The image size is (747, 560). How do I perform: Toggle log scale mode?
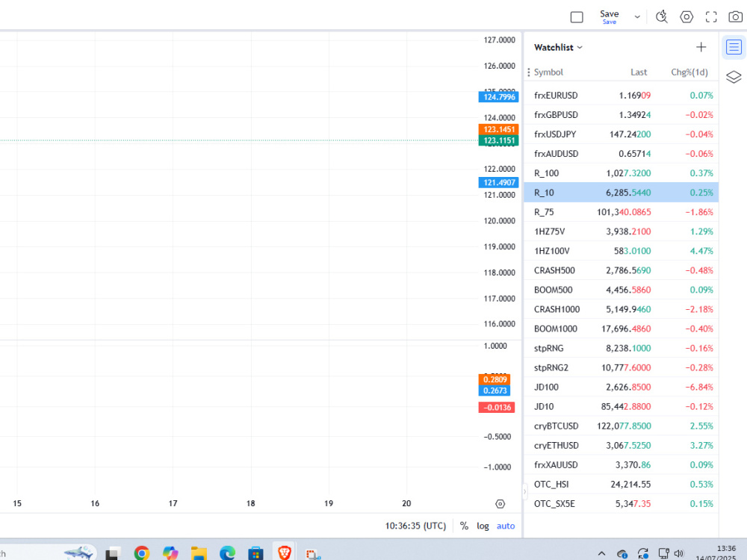[x=483, y=526]
